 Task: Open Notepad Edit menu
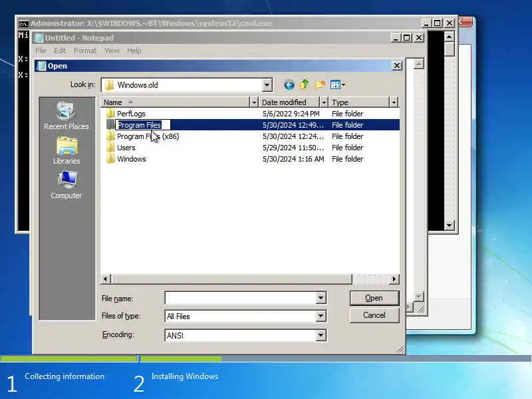click(60, 51)
